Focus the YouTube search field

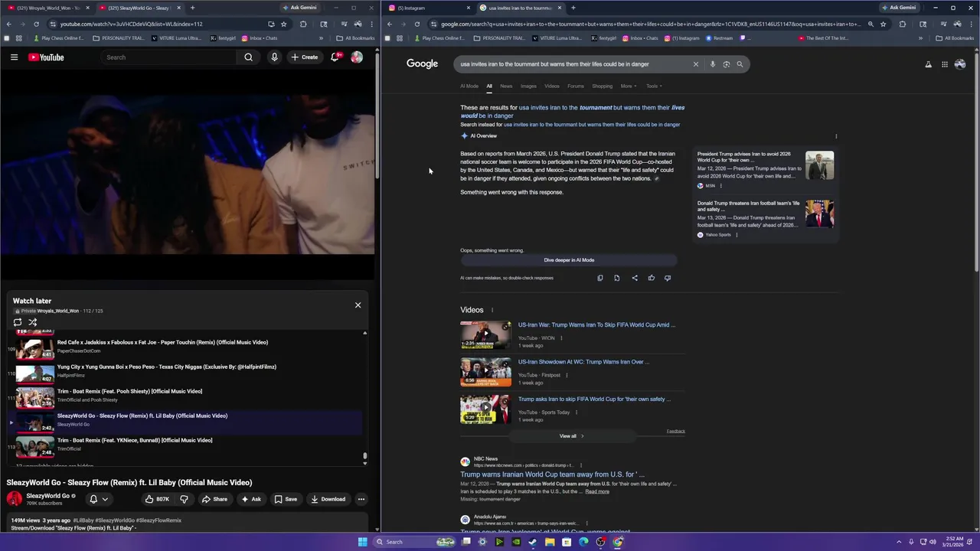tap(168, 57)
